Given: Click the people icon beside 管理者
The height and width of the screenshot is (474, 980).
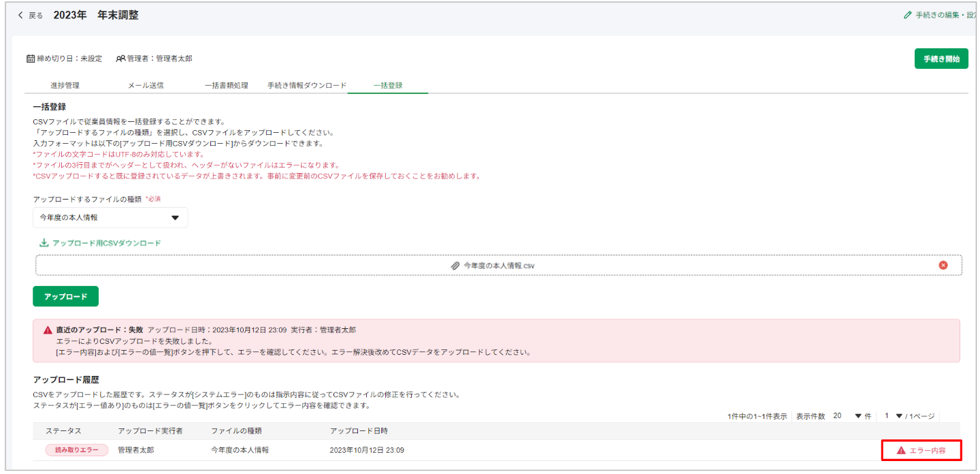Looking at the screenshot, I should pos(120,59).
